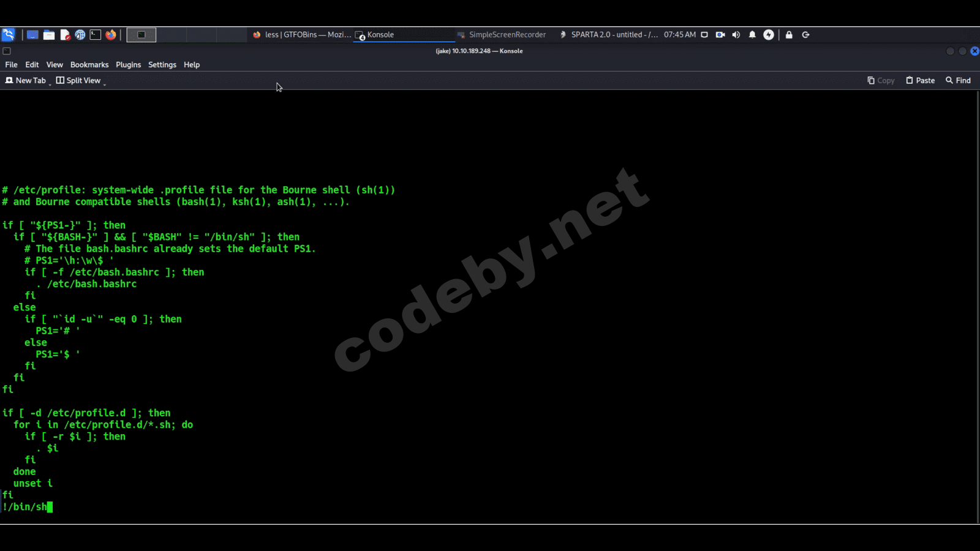Switch to SPARTA 2.0 taskbar entry
This screenshot has width=980, height=551.
[x=608, y=35]
